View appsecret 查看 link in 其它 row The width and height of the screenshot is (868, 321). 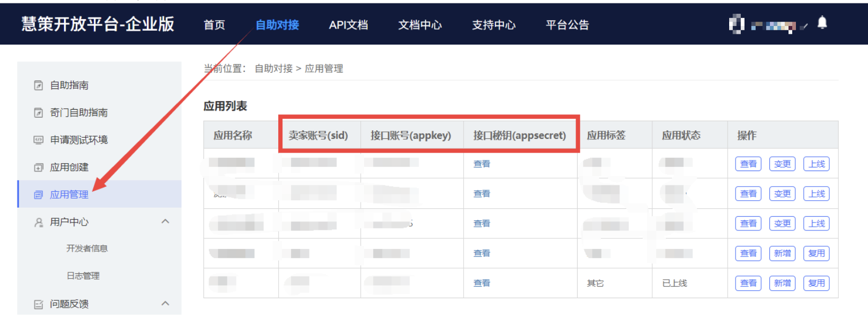tap(482, 283)
